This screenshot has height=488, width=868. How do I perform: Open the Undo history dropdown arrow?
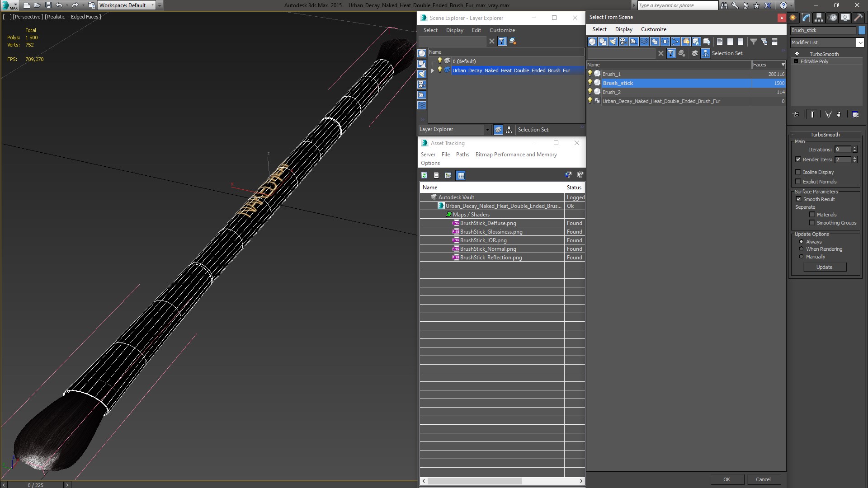[67, 5]
